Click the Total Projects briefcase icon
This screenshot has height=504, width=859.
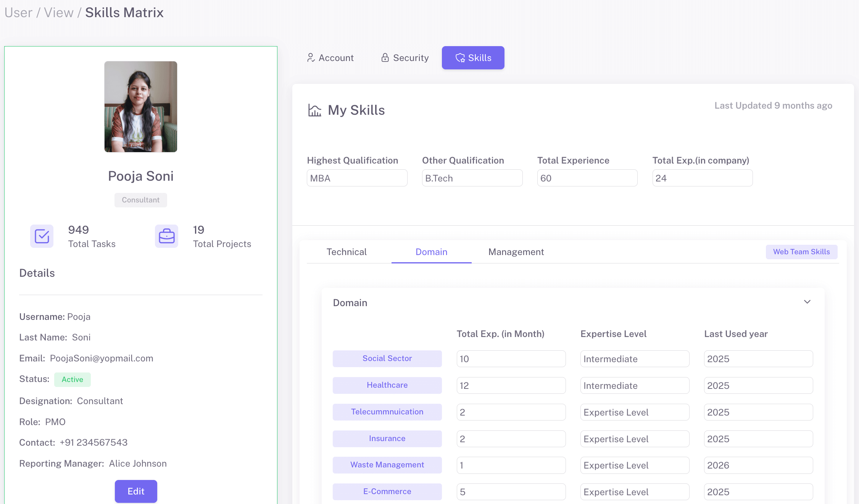pos(166,236)
